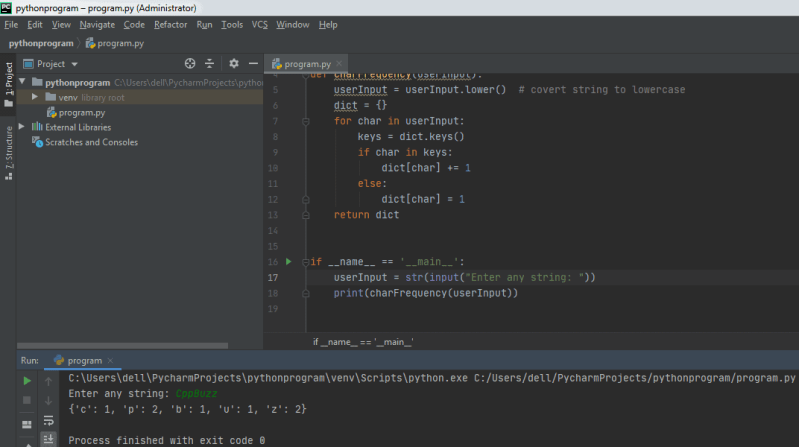Viewport: 799px width, 447px height.
Task: Click the editor breadcrumb if __name__ == '__main__'
Action: (363, 342)
